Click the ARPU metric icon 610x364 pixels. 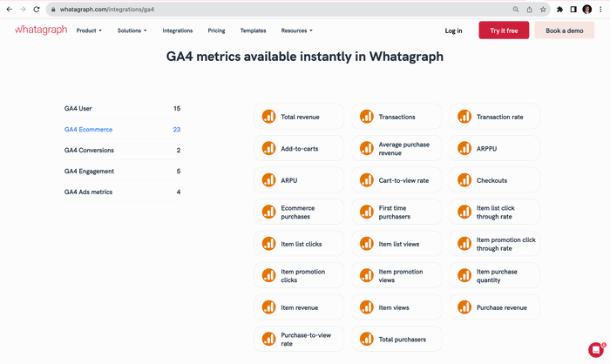coord(268,180)
